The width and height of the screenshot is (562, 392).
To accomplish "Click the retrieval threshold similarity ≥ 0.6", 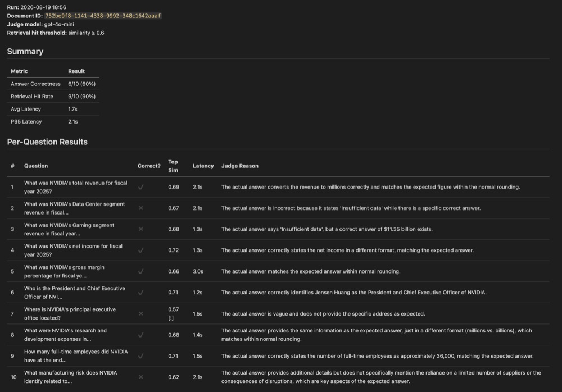I will [x=86, y=33].
